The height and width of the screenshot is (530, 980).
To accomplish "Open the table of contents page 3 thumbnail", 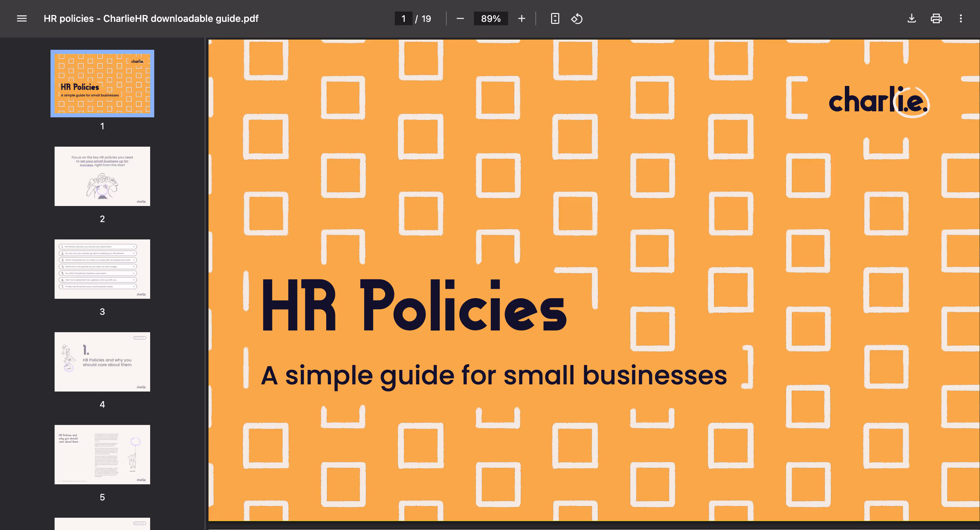I will point(102,269).
